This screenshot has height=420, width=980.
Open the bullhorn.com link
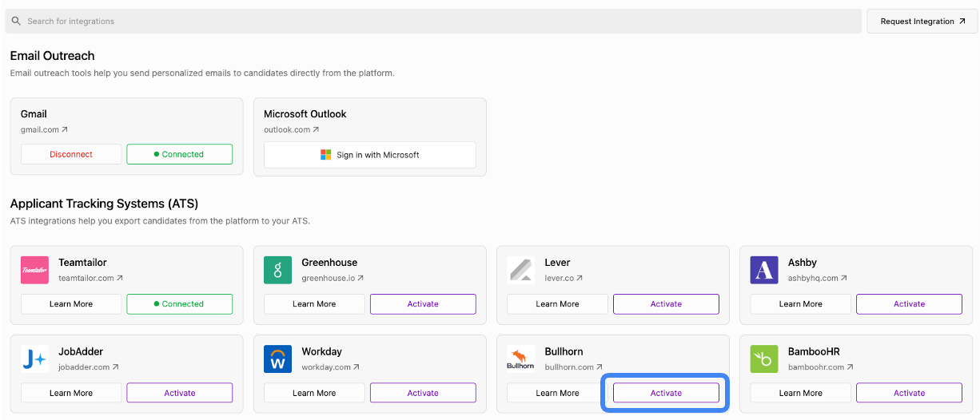point(574,367)
